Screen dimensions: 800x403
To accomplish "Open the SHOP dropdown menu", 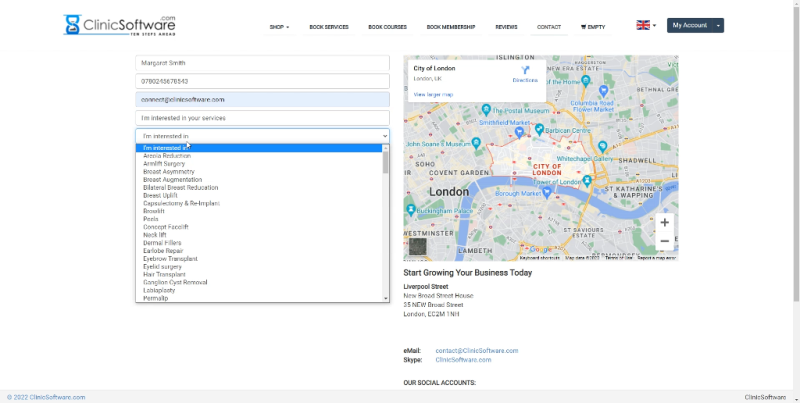I will [279, 27].
